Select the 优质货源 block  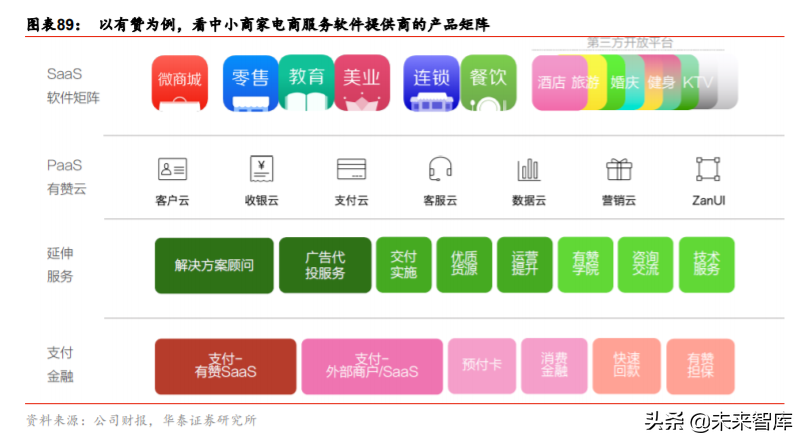pos(464,265)
